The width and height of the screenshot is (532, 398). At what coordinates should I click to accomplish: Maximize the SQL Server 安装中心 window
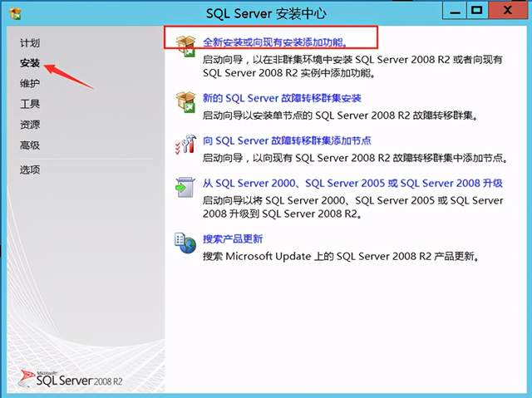tap(476, 11)
